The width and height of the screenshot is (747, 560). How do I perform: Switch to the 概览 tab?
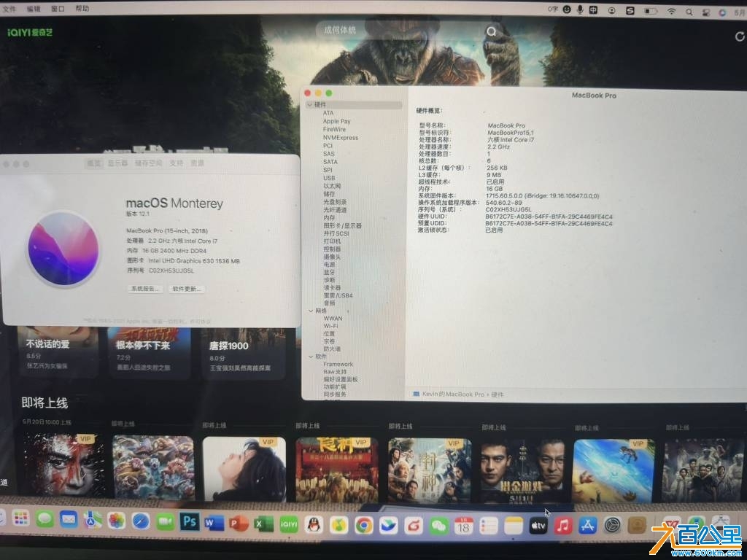(x=94, y=163)
